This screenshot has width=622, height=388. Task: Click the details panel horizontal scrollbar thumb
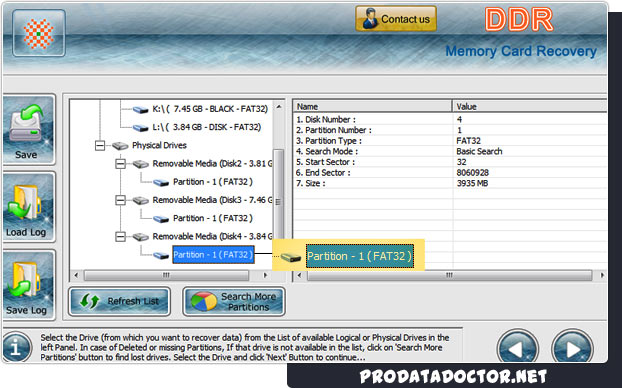tap(449, 275)
